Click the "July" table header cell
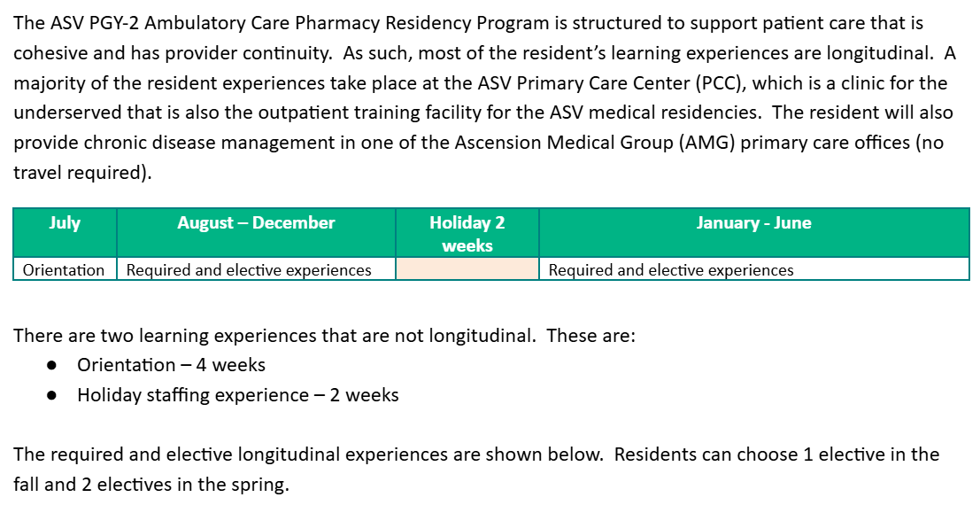 pyautogui.click(x=65, y=223)
